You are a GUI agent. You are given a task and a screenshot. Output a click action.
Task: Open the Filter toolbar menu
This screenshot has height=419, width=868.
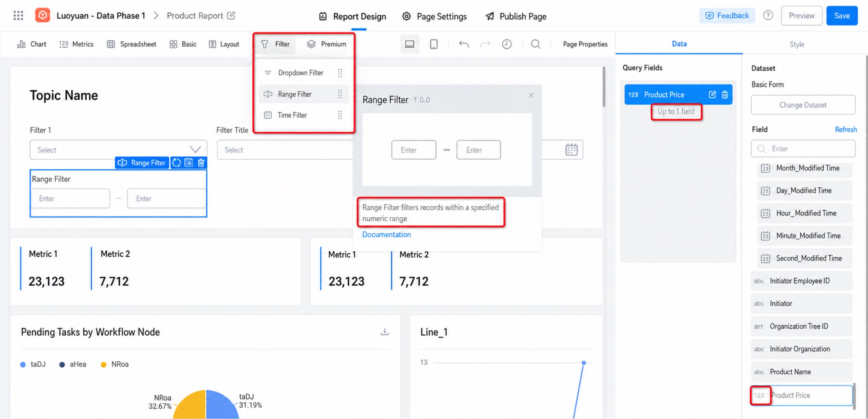click(x=275, y=44)
